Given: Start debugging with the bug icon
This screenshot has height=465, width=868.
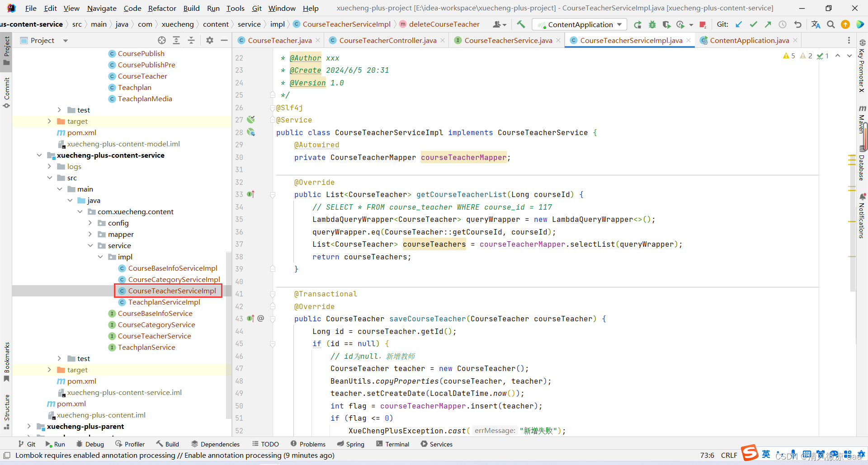Looking at the screenshot, I should (x=652, y=24).
